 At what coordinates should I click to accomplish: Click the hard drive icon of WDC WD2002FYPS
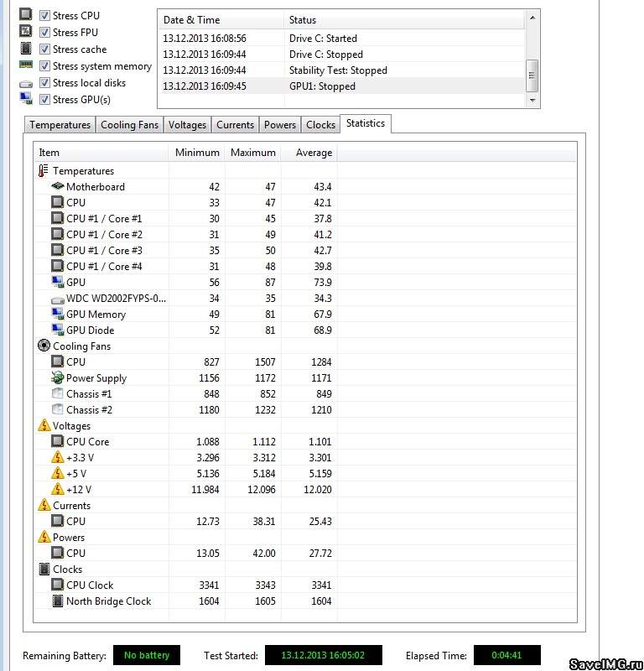click(57, 300)
